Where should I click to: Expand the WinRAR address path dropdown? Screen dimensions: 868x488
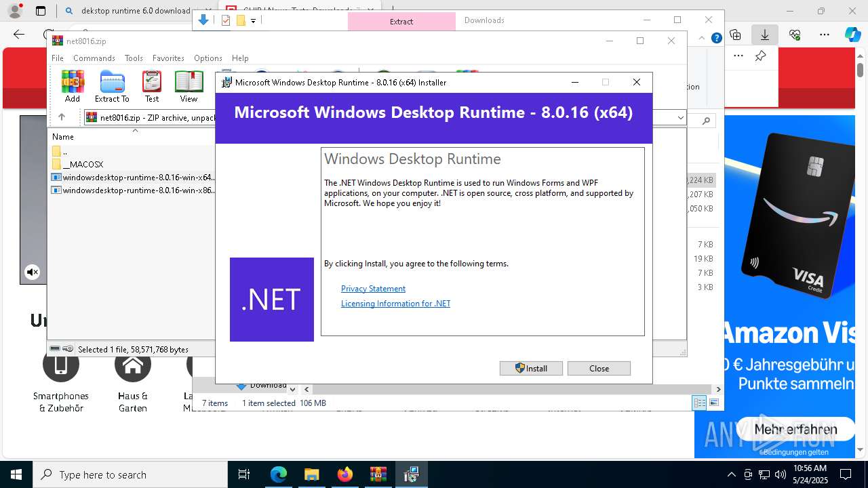680,118
